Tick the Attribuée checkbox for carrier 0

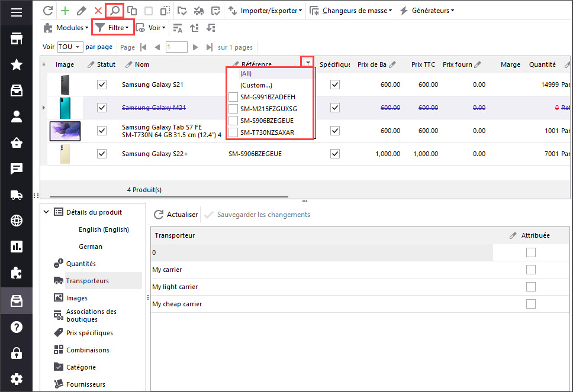tap(531, 252)
